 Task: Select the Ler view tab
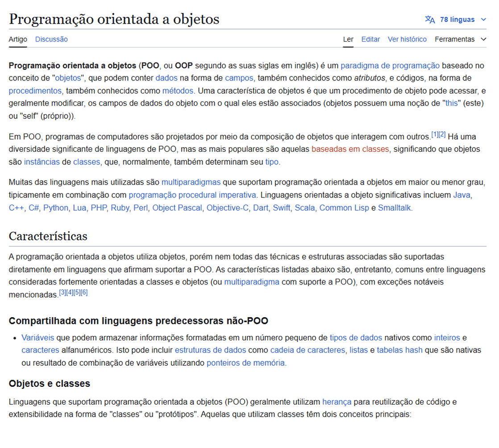click(x=348, y=39)
